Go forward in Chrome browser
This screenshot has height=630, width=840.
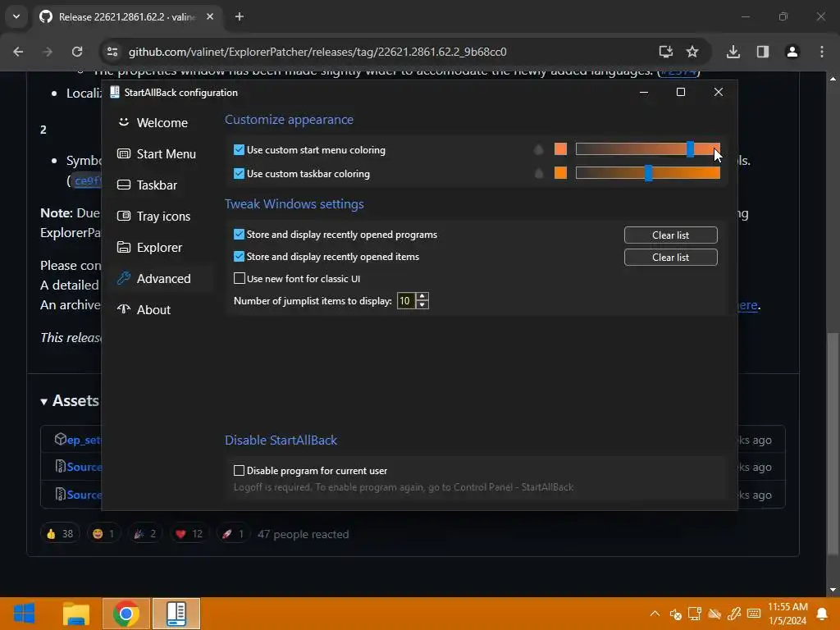pyautogui.click(x=48, y=52)
